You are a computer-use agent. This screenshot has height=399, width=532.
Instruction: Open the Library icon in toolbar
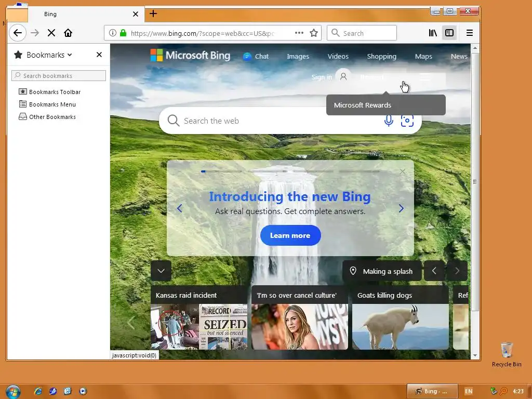(433, 33)
